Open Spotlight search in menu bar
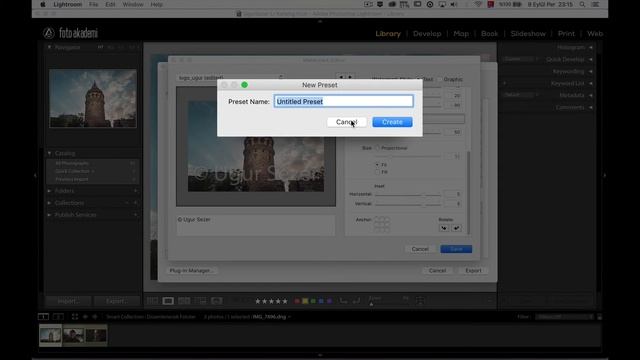The image size is (640, 360). [x=582, y=4]
